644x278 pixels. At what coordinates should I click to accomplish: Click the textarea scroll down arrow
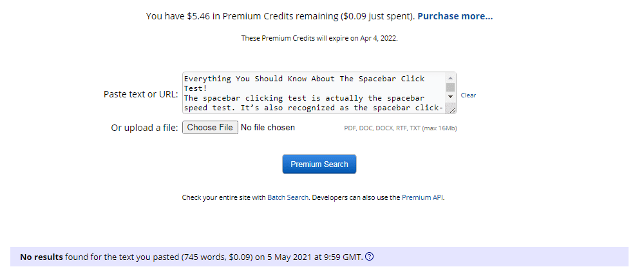pos(451,96)
